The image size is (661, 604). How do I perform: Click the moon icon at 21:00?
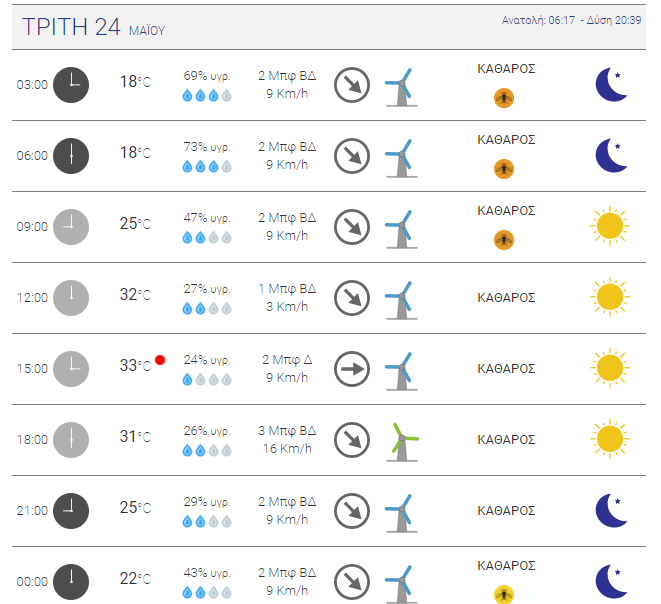tap(611, 510)
